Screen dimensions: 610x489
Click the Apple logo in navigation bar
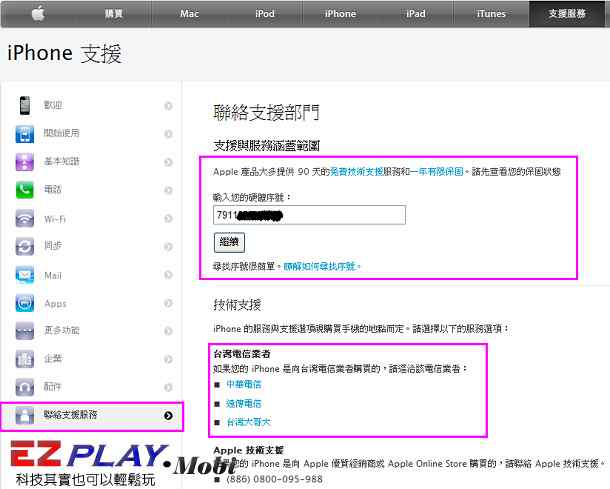coord(38,14)
